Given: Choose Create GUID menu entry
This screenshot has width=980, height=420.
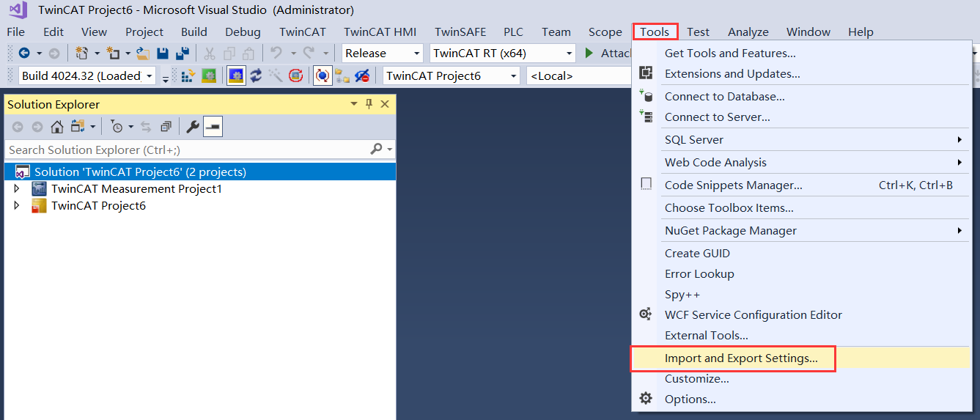Looking at the screenshot, I should click(x=800, y=253).
